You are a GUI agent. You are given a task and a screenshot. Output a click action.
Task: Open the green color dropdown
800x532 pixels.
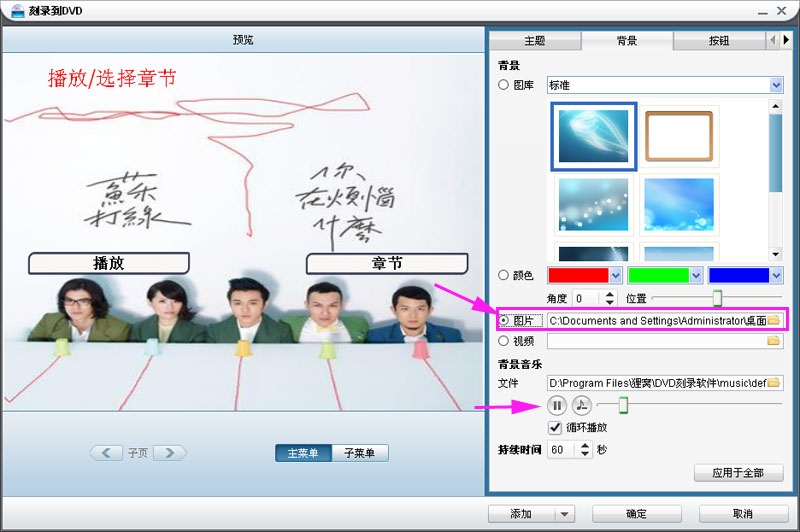click(696, 275)
